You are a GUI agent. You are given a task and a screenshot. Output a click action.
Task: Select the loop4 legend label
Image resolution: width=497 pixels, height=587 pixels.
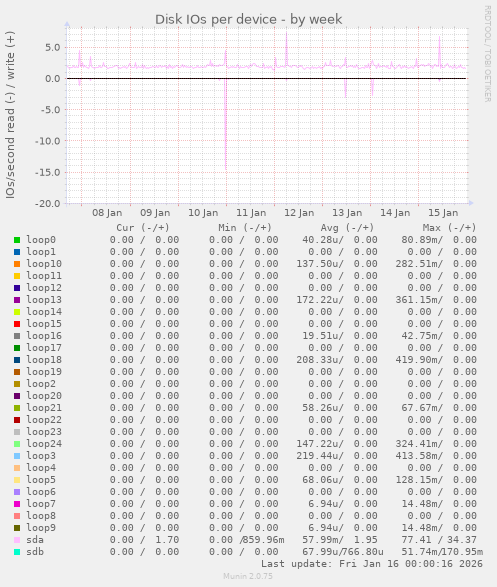(41, 468)
